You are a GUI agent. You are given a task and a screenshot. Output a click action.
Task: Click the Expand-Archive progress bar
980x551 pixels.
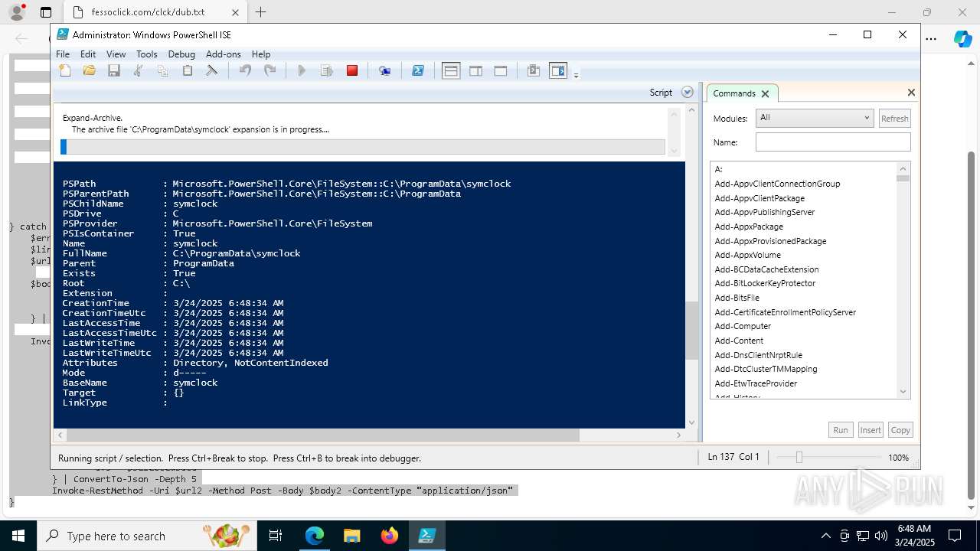pyautogui.click(x=363, y=147)
